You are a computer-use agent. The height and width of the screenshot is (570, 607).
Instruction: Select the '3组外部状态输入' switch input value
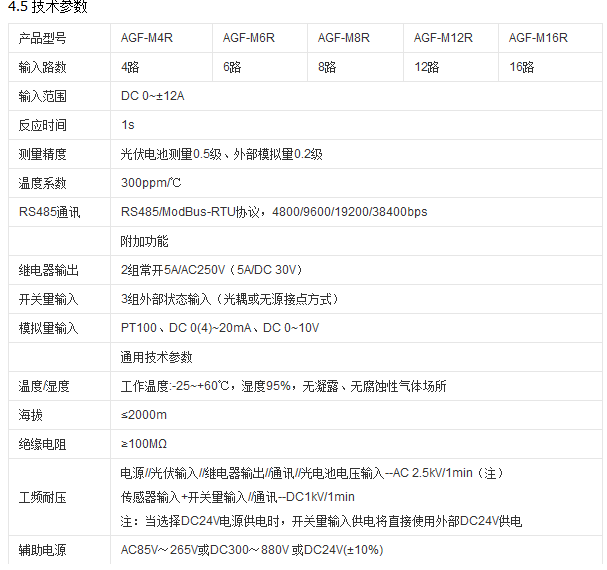pos(230,299)
